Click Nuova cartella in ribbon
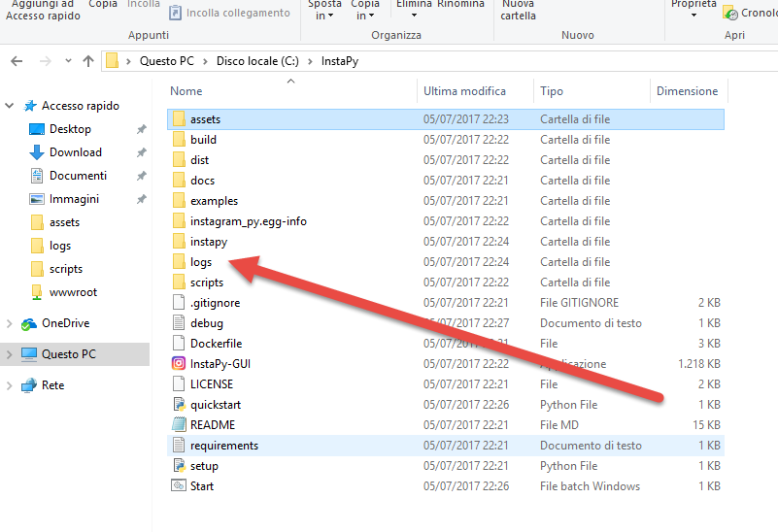 [x=518, y=10]
